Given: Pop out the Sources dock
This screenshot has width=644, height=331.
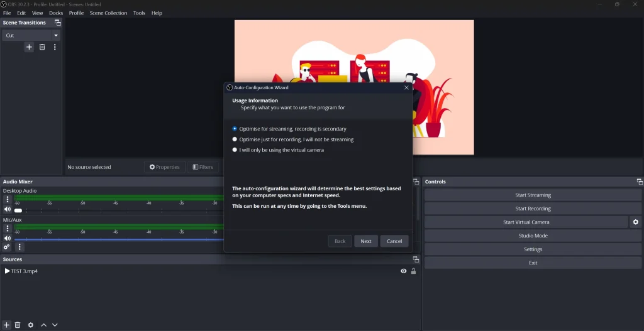Looking at the screenshot, I should click(x=416, y=259).
